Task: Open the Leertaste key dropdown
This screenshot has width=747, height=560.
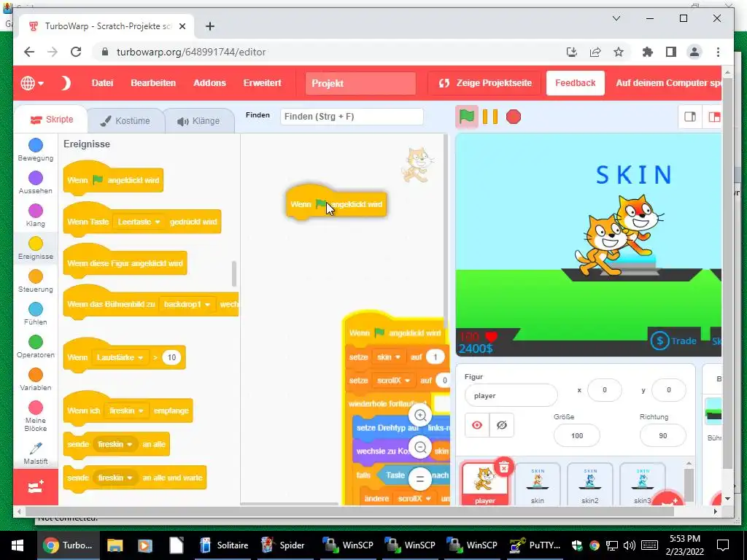Action: (139, 222)
